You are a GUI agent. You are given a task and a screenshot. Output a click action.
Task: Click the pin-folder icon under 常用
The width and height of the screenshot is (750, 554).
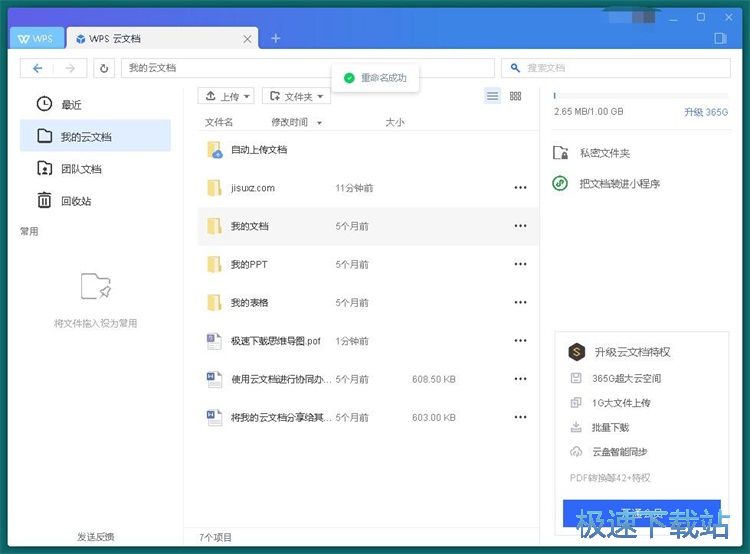click(96, 286)
